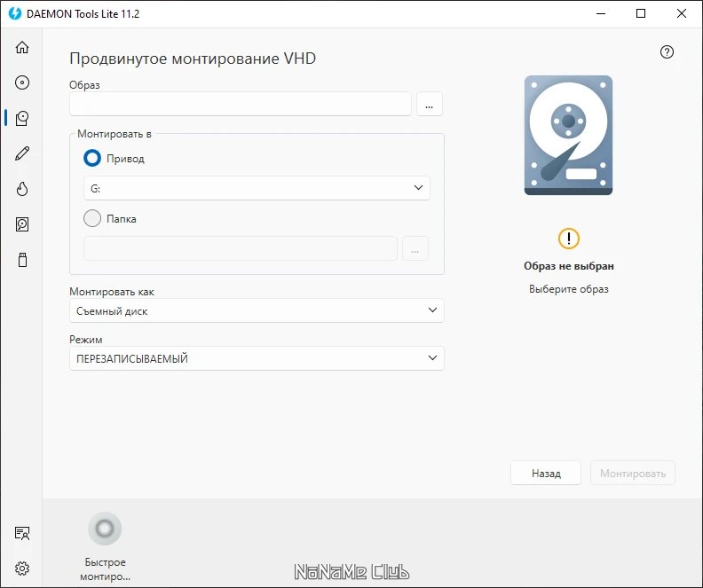Go to the Home sidebar icon
The height and width of the screenshot is (588, 703).
22,48
